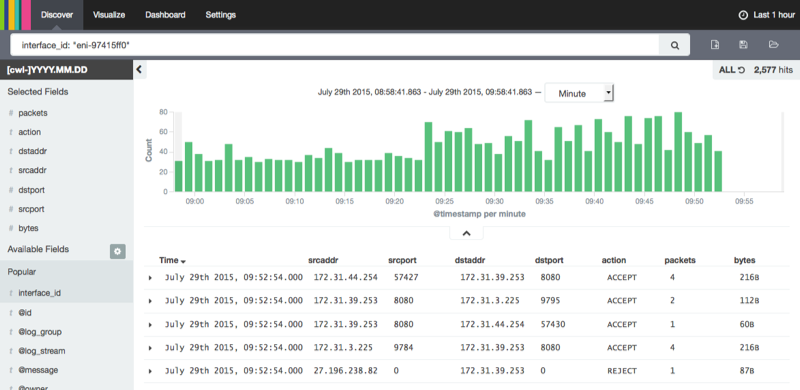
Task: Click the packets column header
Action: [680, 260]
